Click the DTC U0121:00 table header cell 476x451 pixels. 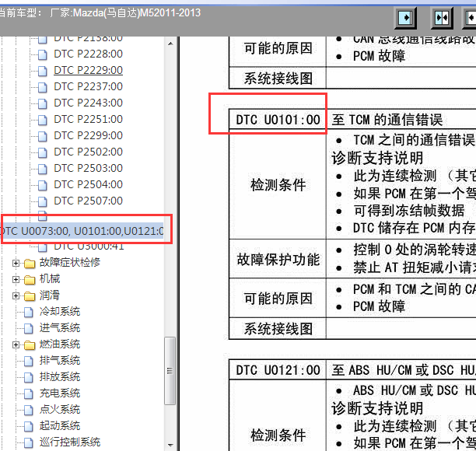coord(278,370)
